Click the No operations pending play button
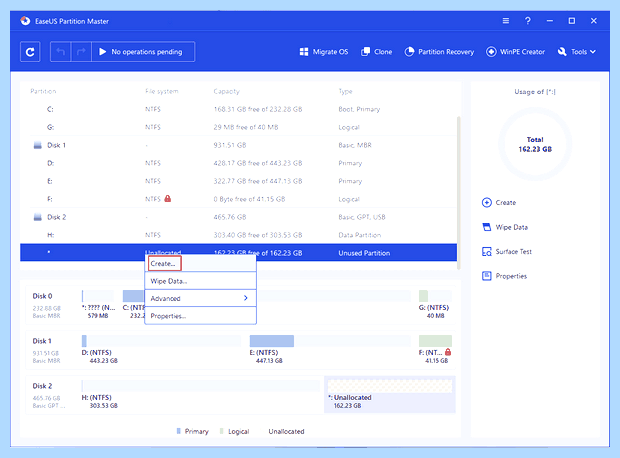Image resolution: width=620 pixels, height=458 pixels. click(x=143, y=52)
